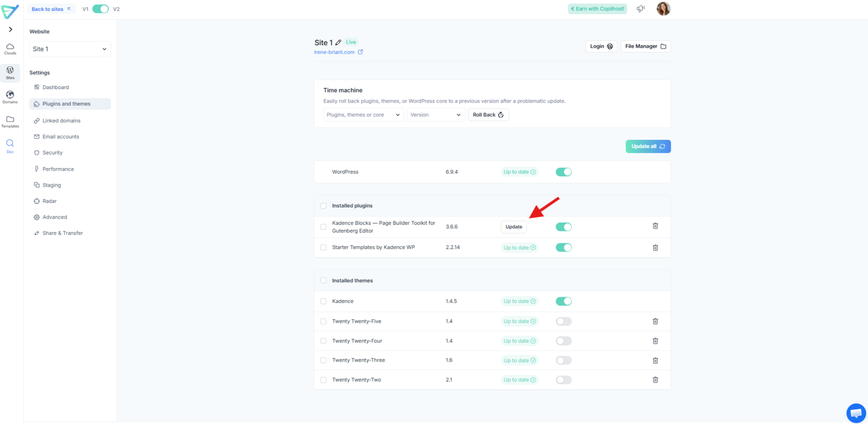Open Staging settings
This screenshot has width=868, height=424.
pos(70,185)
